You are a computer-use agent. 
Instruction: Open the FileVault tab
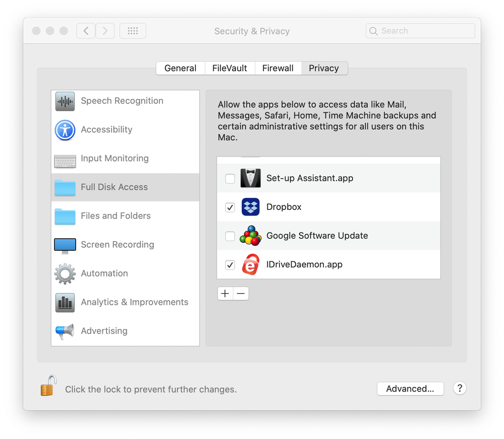point(230,68)
